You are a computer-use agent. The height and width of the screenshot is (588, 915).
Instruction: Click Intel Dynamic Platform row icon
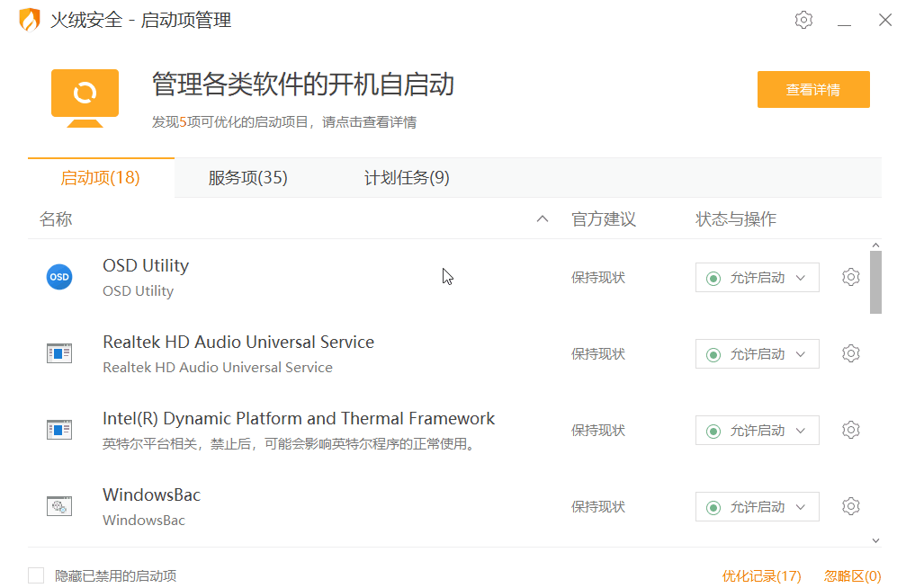59,430
